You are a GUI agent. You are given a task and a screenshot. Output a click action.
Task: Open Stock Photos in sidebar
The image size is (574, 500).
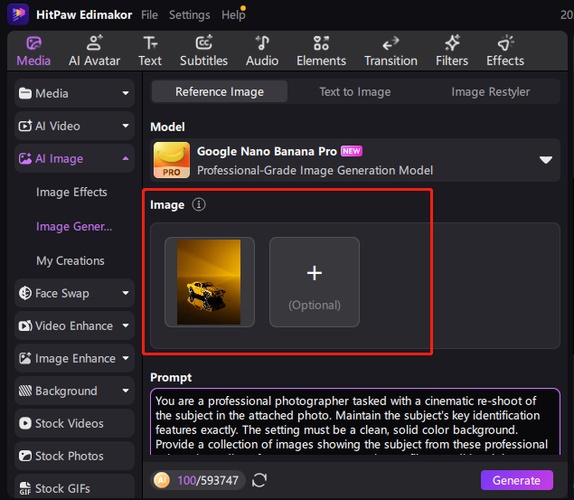click(74, 456)
